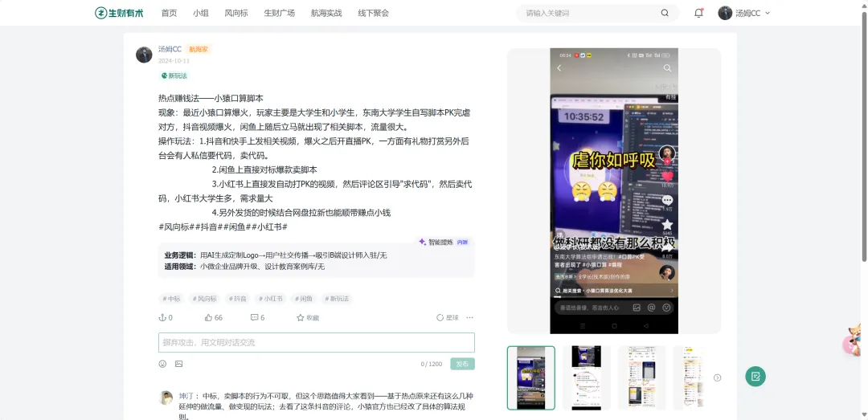Select the third image thumbnail
868x420 pixels.
point(641,378)
